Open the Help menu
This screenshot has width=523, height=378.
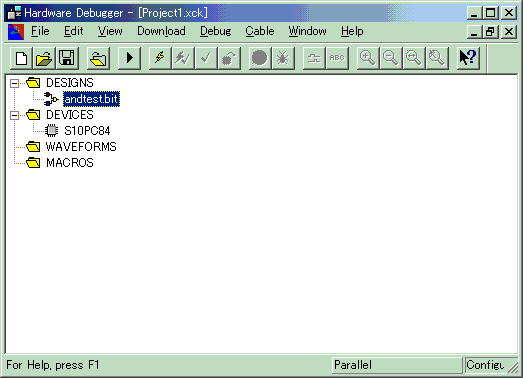pos(352,31)
